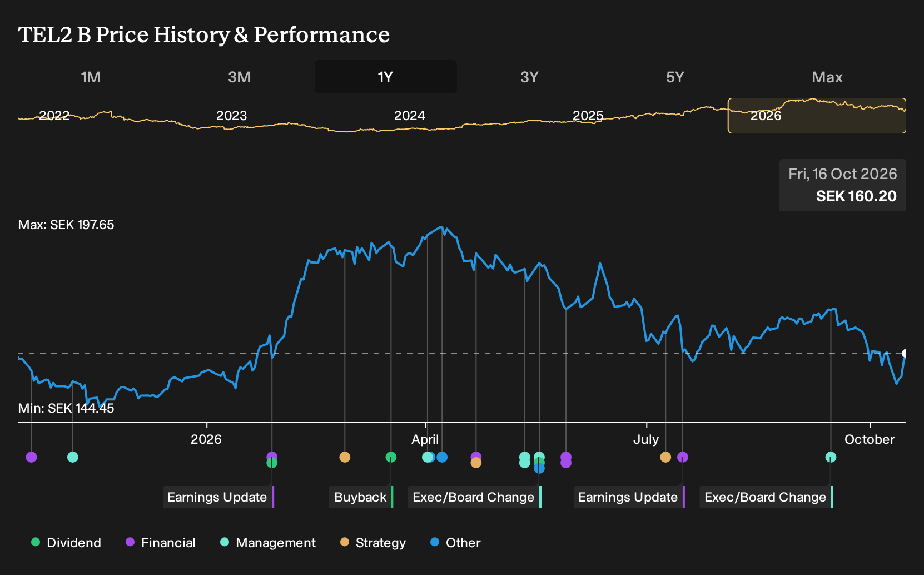
Task: Switch to the 1M time range
Action: pos(91,77)
